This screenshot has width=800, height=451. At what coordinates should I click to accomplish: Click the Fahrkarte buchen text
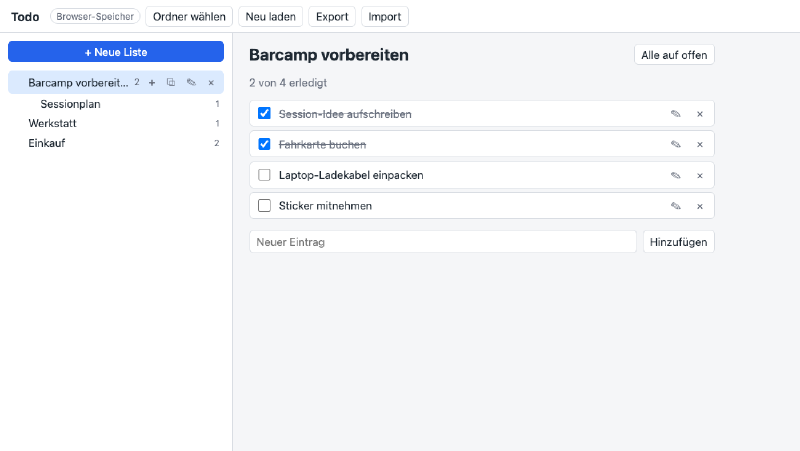pyautogui.click(x=322, y=144)
